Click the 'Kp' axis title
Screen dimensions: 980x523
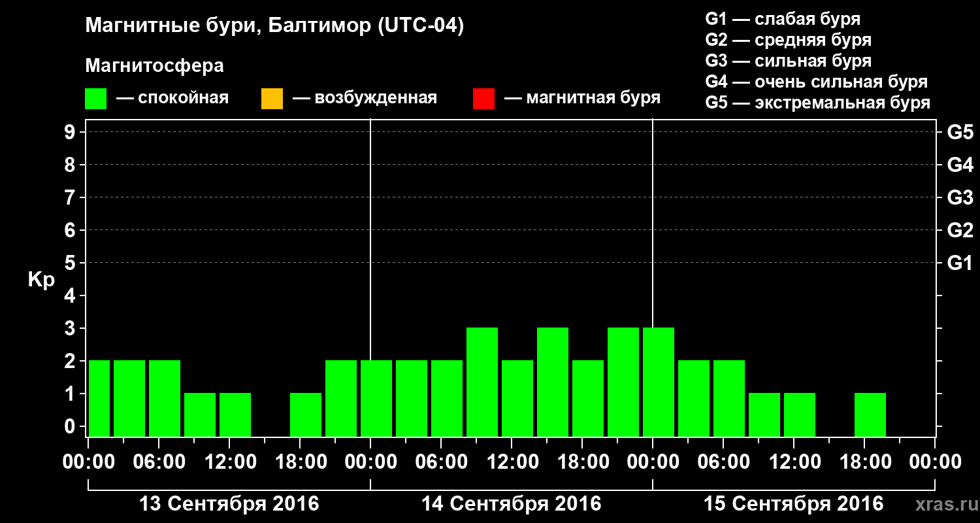click(x=41, y=280)
